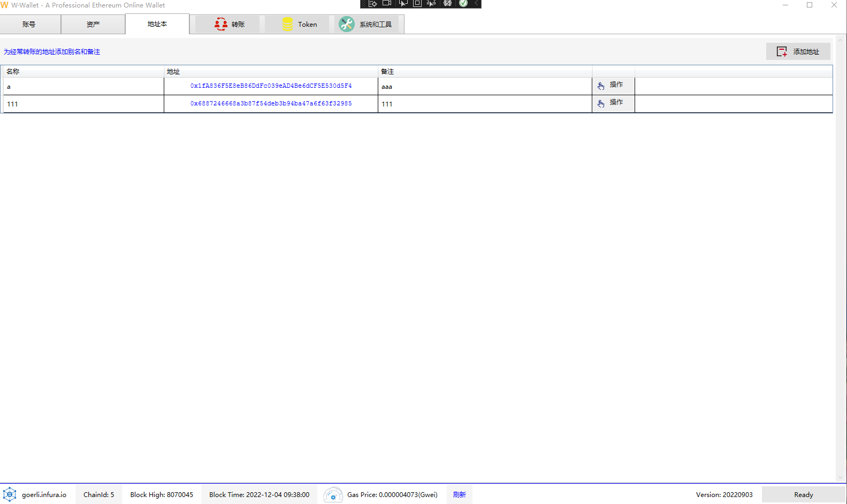
Task: Click Block High: 8070045 entry
Action: point(162,494)
